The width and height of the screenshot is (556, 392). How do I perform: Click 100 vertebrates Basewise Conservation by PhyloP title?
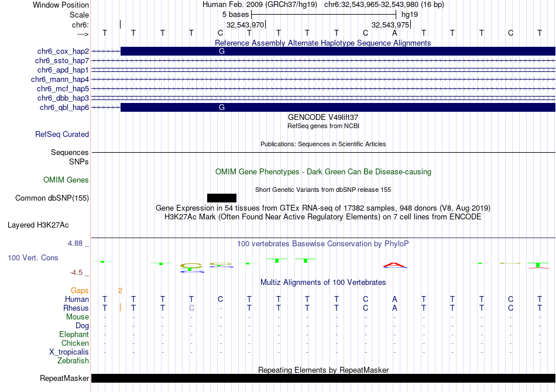click(323, 244)
